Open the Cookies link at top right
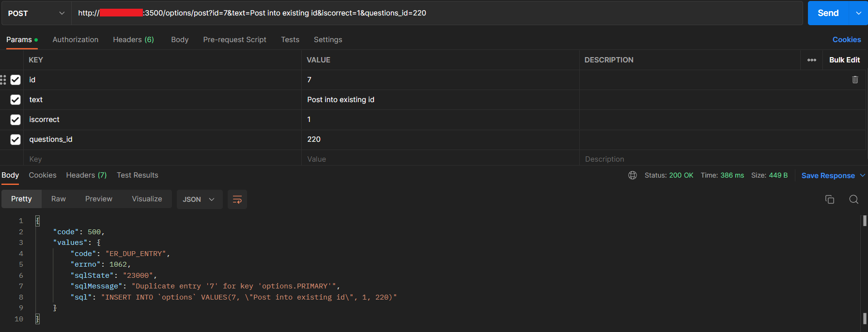This screenshot has width=868, height=332. [847, 40]
